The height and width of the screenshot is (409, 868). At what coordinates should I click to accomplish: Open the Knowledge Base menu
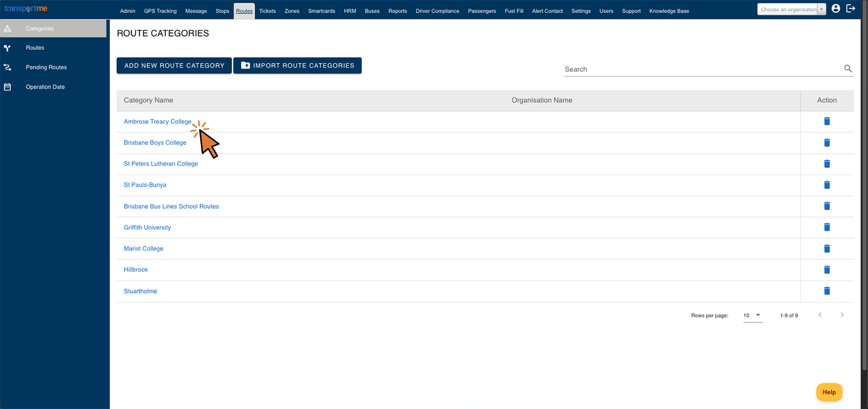point(669,11)
